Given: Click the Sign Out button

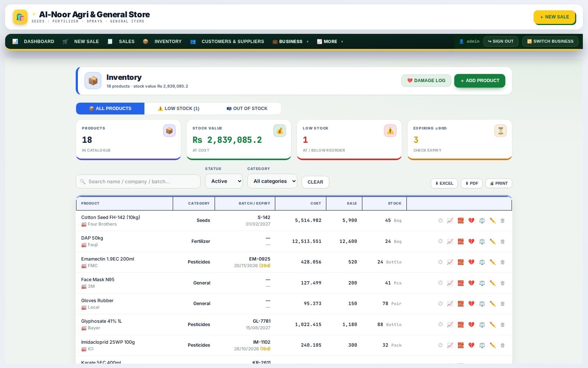Looking at the screenshot, I should click(501, 41).
